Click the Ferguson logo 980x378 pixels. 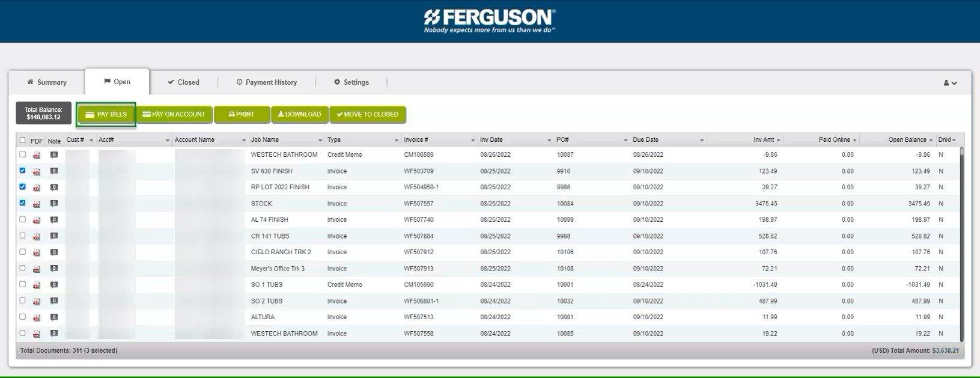click(x=490, y=20)
